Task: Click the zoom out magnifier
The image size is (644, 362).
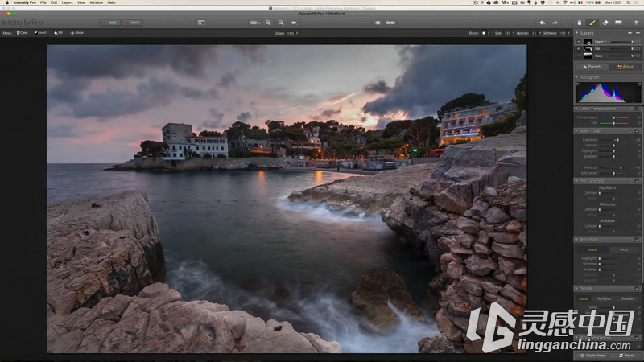Action: coord(281,23)
